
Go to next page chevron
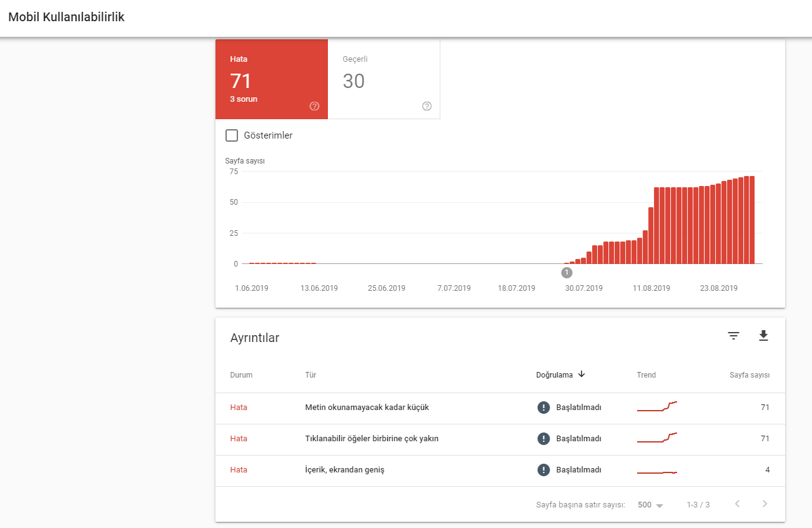(765, 504)
